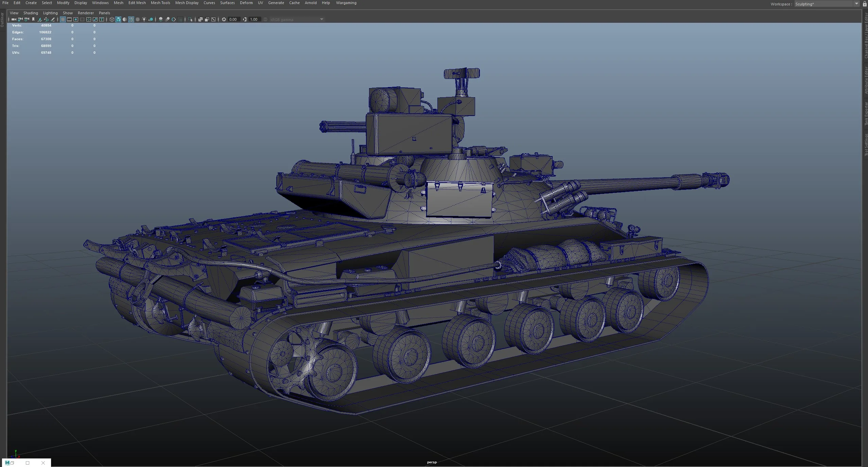Toggle the Film Gate display
Image resolution: width=868 pixels, height=467 pixels.
point(69,19)
